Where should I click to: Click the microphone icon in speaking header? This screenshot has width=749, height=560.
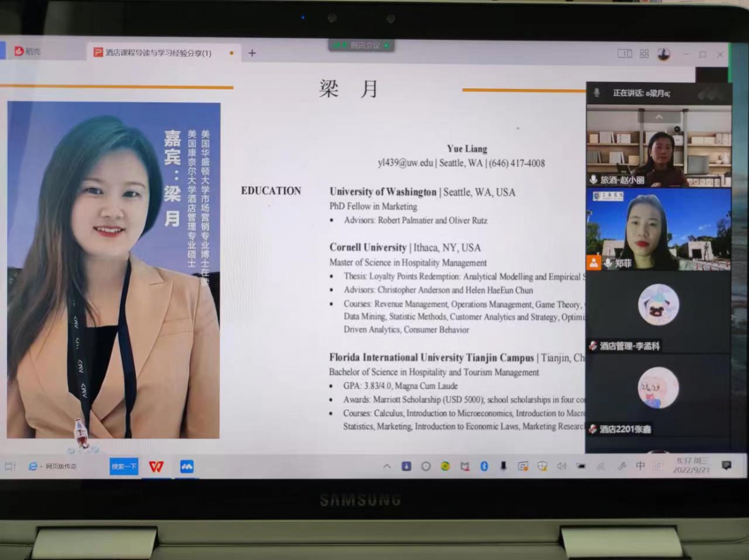click(x=597, y=93)
